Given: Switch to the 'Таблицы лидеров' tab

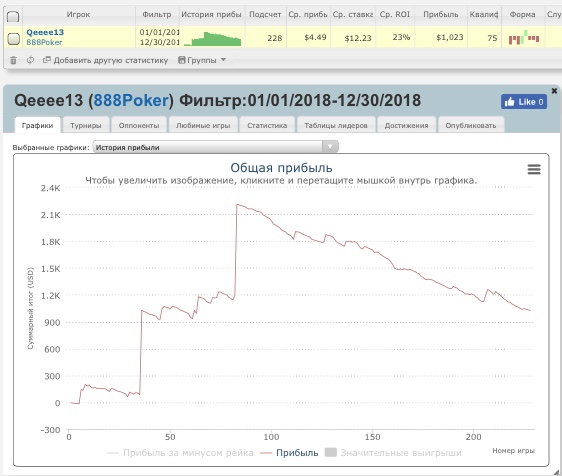Looking at the screenshot, I should tap(336, 125).
